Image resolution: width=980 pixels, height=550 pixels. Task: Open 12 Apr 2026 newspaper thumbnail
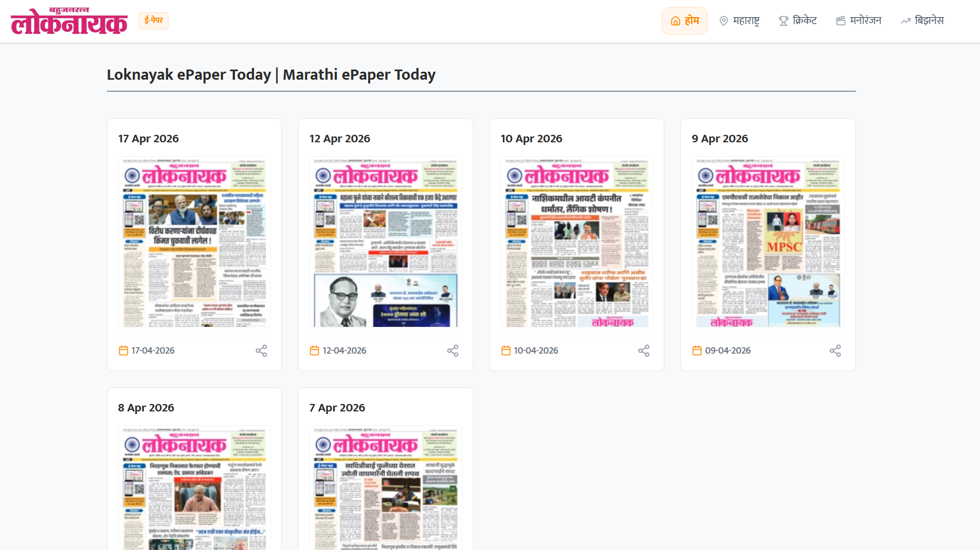coord(386,242)
